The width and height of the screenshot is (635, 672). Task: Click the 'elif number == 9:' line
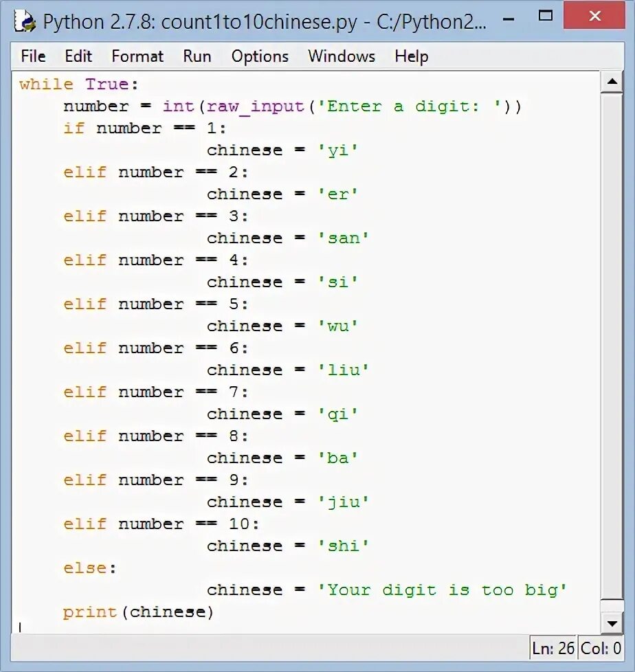coord(155,480)
